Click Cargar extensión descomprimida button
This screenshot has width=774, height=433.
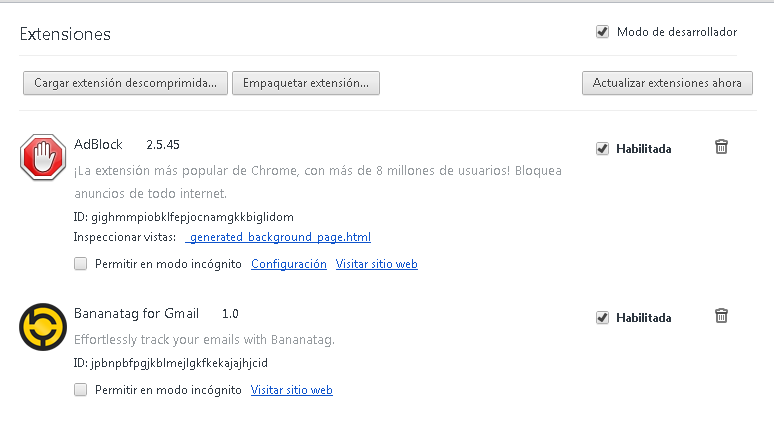(x=125, y=83)
